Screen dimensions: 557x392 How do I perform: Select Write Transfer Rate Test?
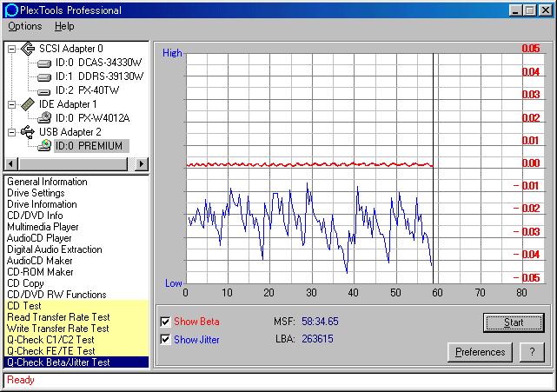pos(76,329)
